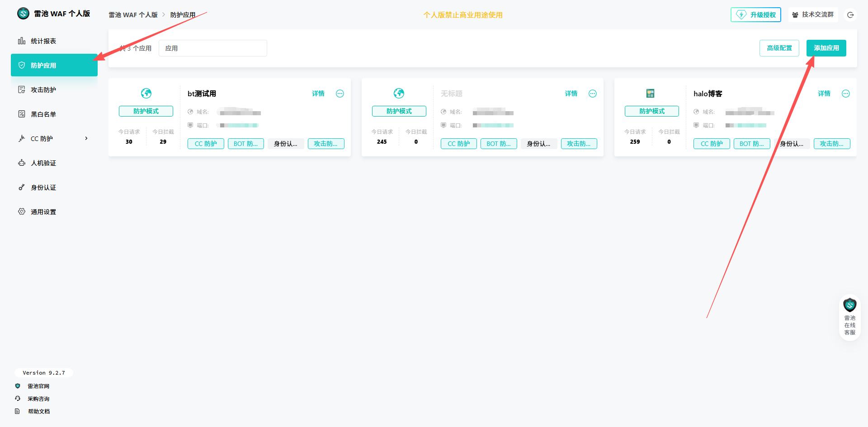
Task: Click the 雷池 WAF logo icon
Action: 23,14
